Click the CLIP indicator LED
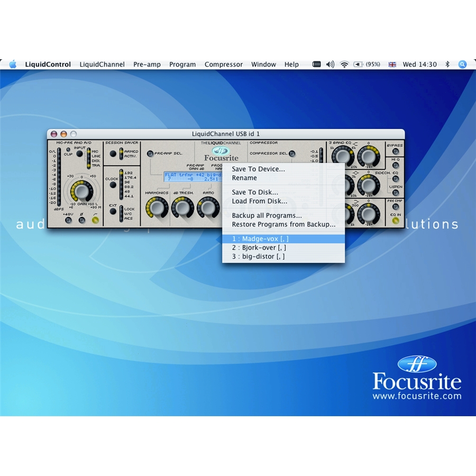 [68, 150]
